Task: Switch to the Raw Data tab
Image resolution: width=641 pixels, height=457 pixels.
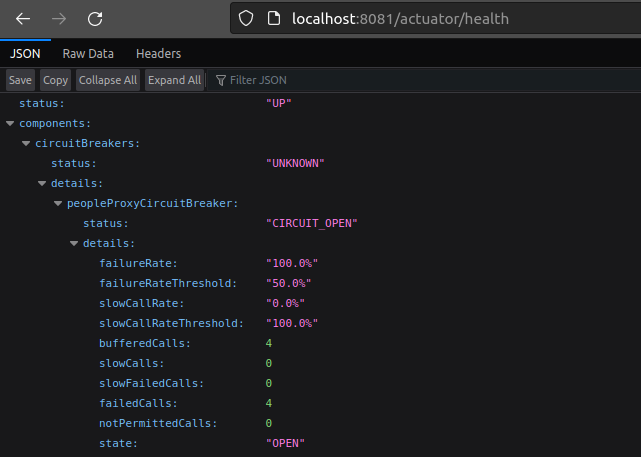Action: [x=88, y=54]
